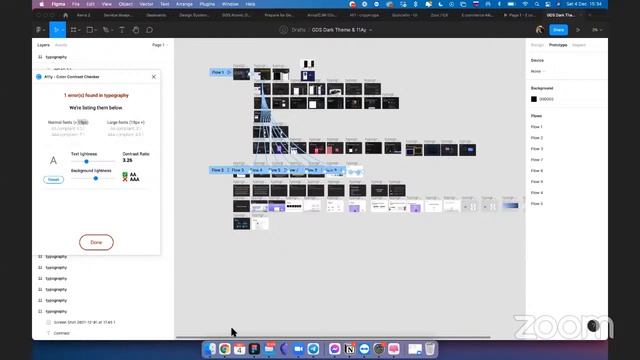Open file name dropdown next to GDS Dark Theme
The image size is (640, 360).
point(370,30)
